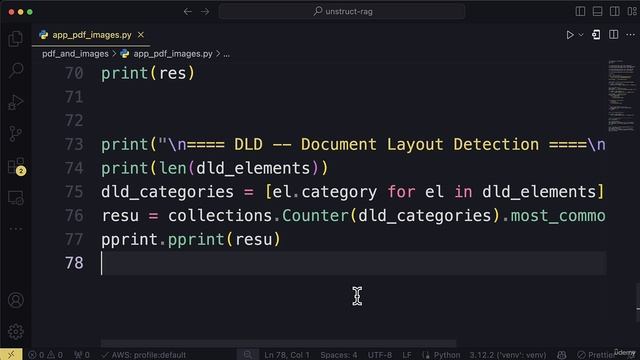Toggle primary side bar layout

(x=580, y=11)
